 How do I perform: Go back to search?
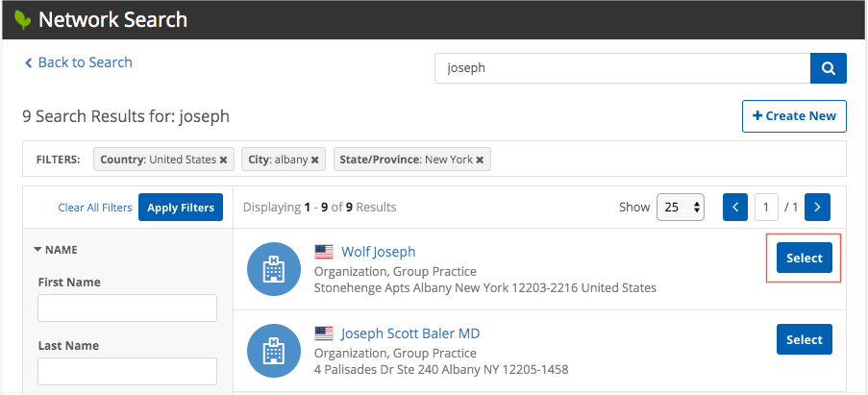[77, 62]
